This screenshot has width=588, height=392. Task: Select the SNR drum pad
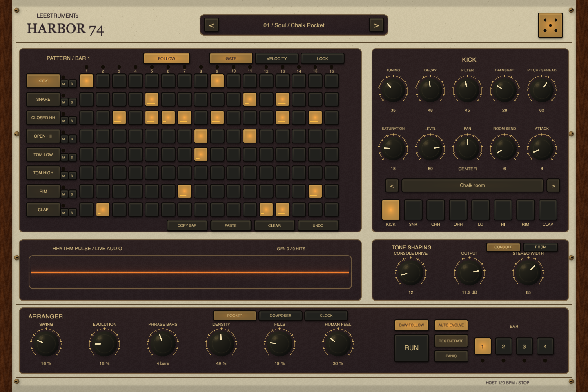click(x=413, y=210)
